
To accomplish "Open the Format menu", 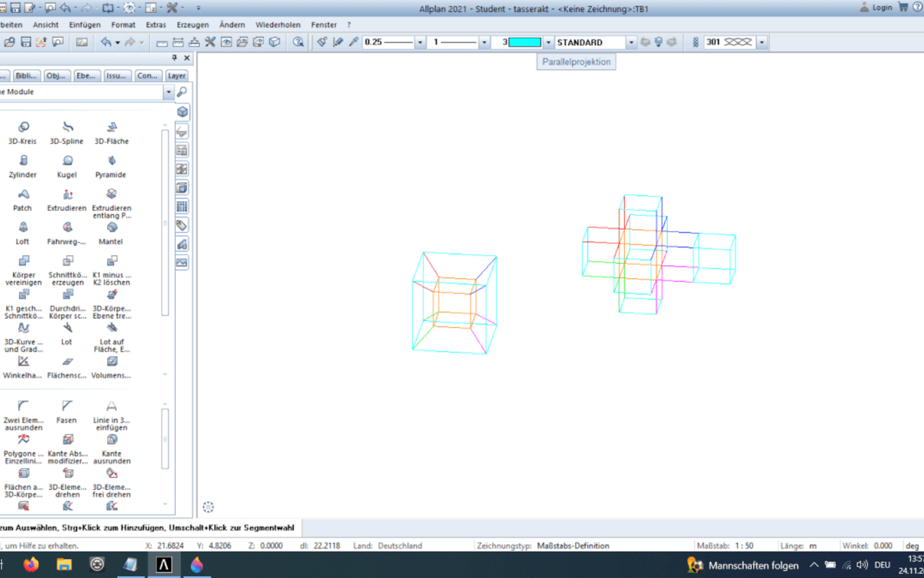I will (123, 25).
